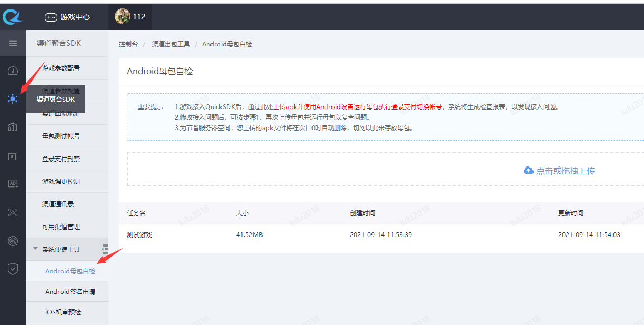Click 点击或拖拽上传 upload area
The width and height of the screenshot is (644, 325).
coord(559,171)
